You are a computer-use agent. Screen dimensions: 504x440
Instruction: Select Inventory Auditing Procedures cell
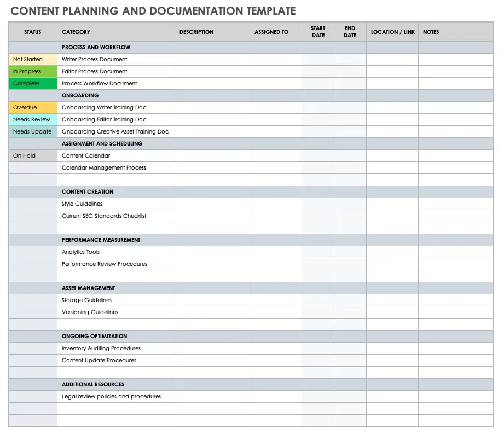tap(116, 349)
